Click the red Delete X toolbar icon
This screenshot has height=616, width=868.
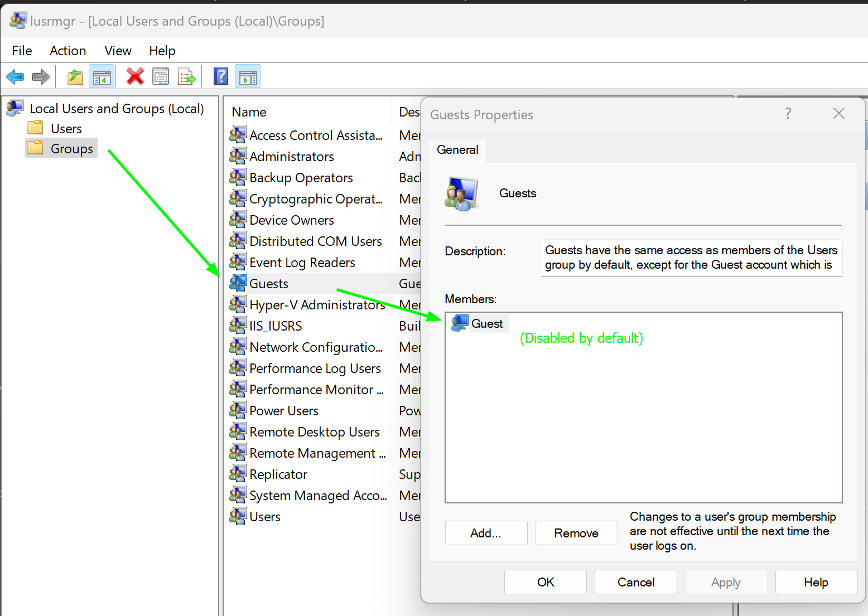pyautogui.click(x=135, y=76)
